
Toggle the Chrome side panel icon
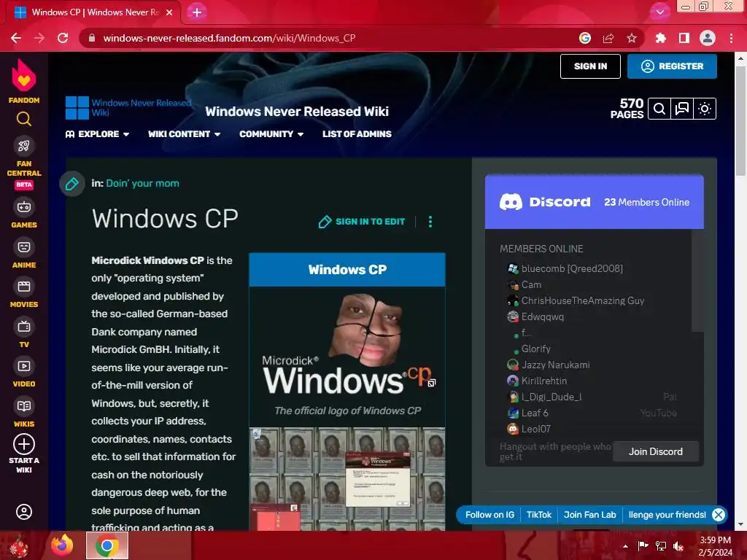point(684,38)
